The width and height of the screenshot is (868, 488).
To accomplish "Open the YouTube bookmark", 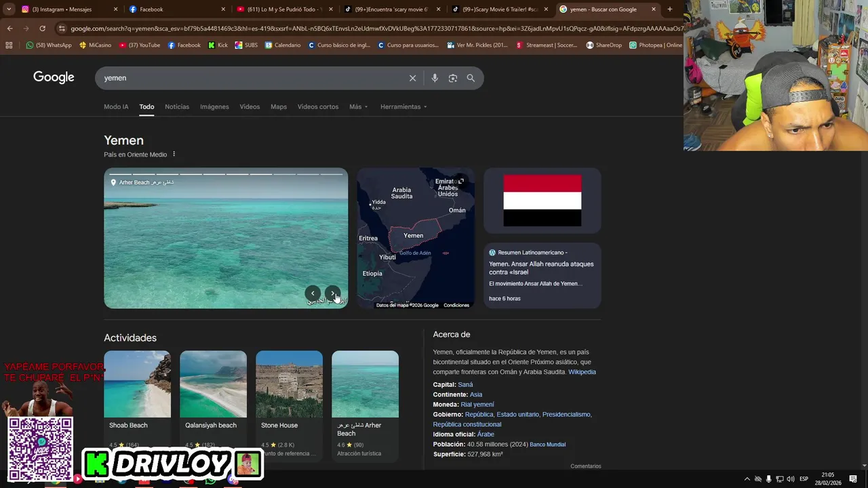I will (x=140, y=45).
